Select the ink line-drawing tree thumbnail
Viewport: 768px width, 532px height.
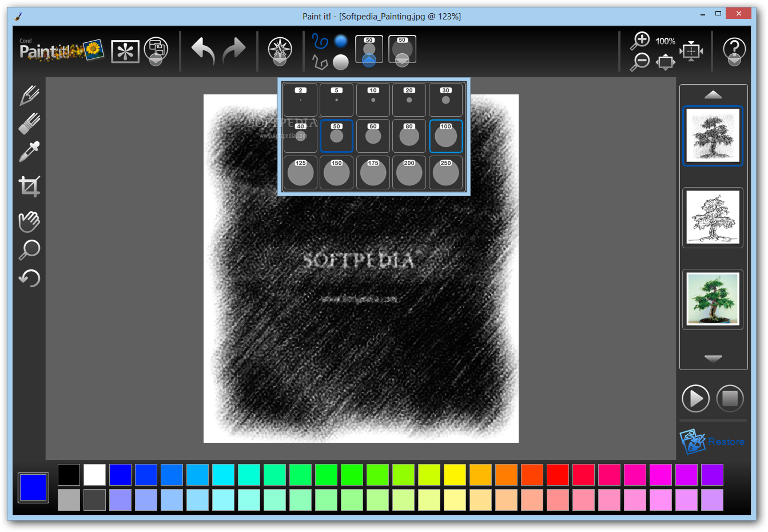point(713,217)
